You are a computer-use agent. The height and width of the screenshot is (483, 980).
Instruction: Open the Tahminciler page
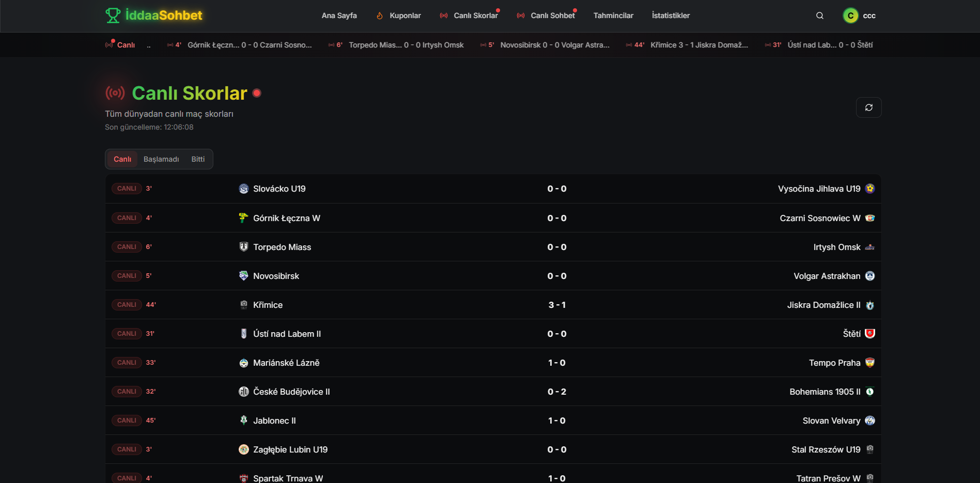[613, 15]
